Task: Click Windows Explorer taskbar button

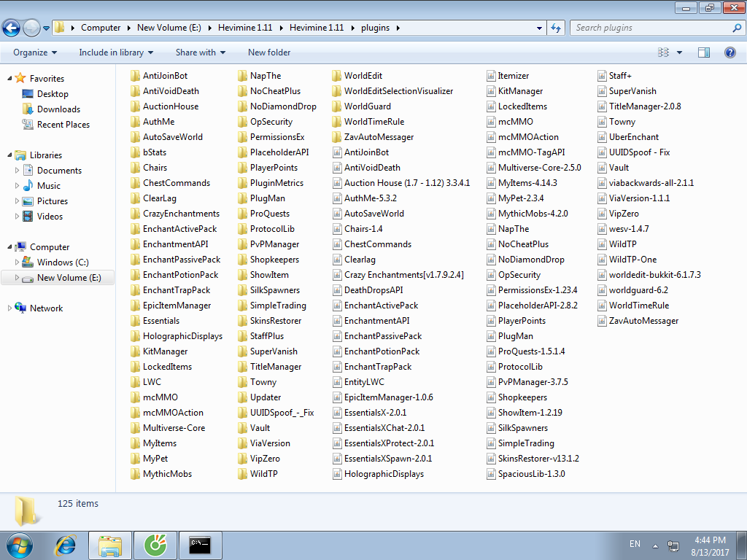Action: pos(110,545)
